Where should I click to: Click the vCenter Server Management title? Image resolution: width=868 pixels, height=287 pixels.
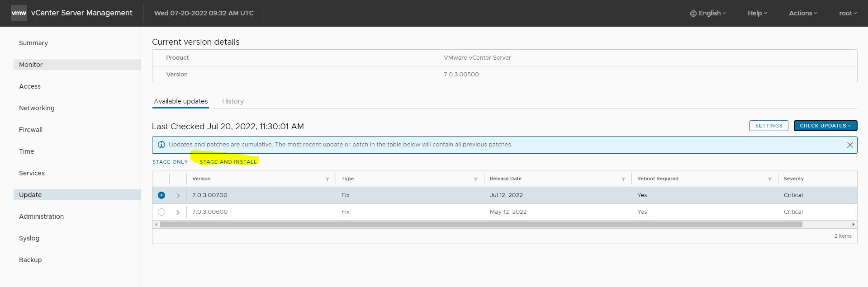click(x=82, y=13)
